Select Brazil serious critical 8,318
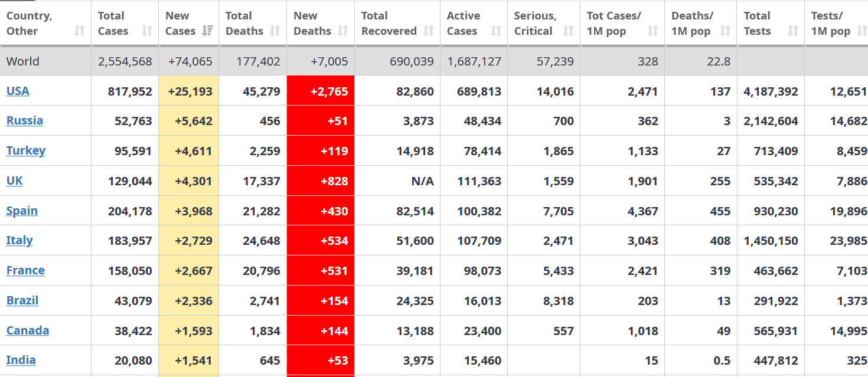The height and width of the screenshot is (377, 868). tap(559, 301)
